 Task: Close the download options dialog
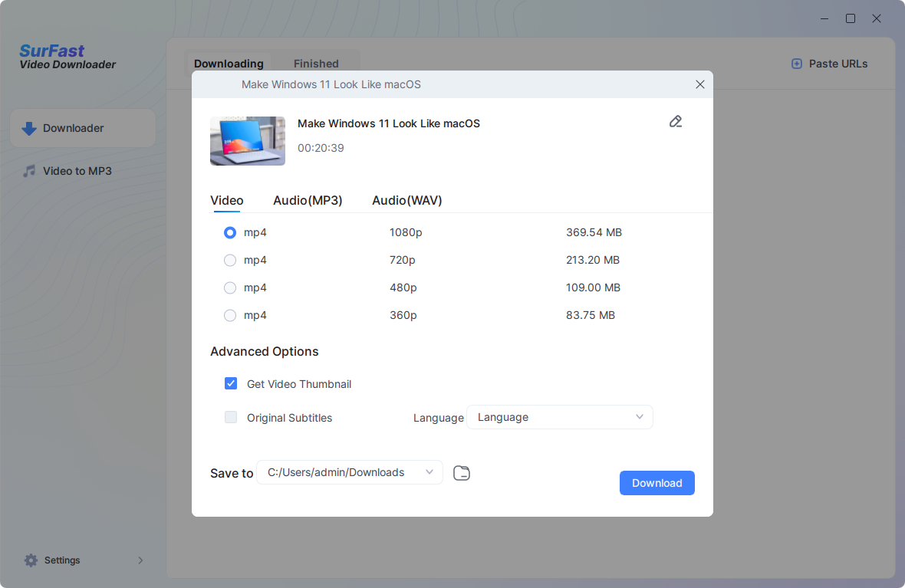point(700,84)
